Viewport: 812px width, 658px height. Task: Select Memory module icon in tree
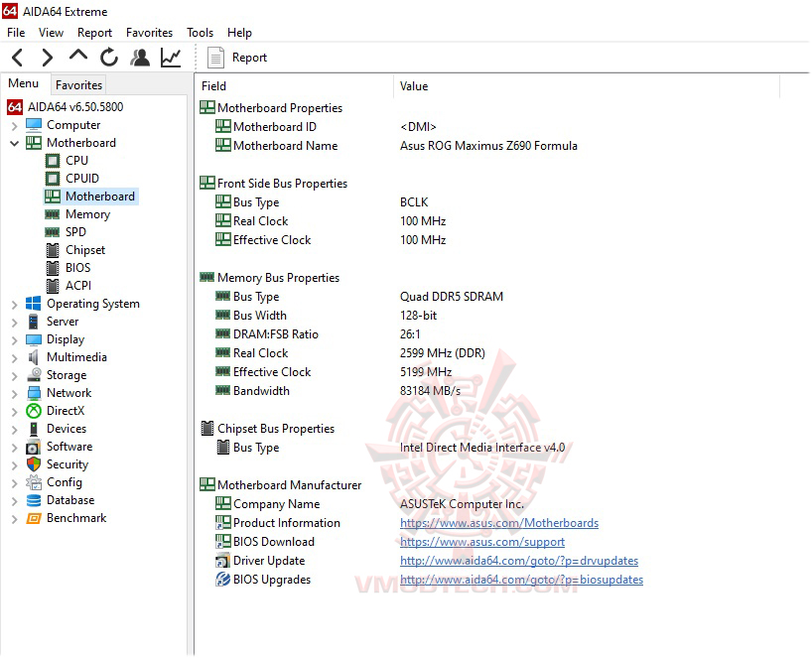pos(53,214)
